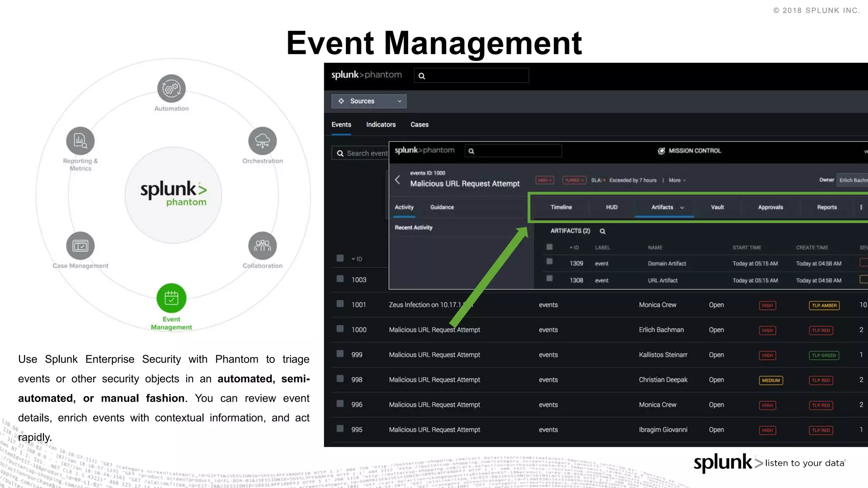
Task: Select checkbox for event 999
Action: (340, 354)
